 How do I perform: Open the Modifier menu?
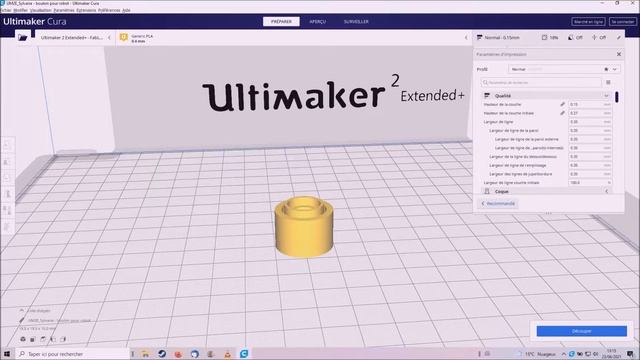point(20,10)
